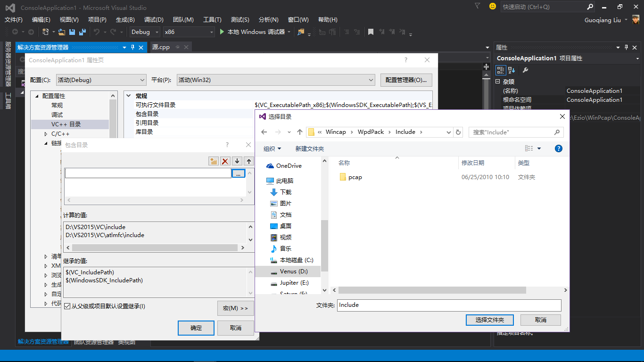Click the new line folder icon in 包含目录 dialog
The width and height of the screenshot is (644, 362).
click(x=214, y=161)
